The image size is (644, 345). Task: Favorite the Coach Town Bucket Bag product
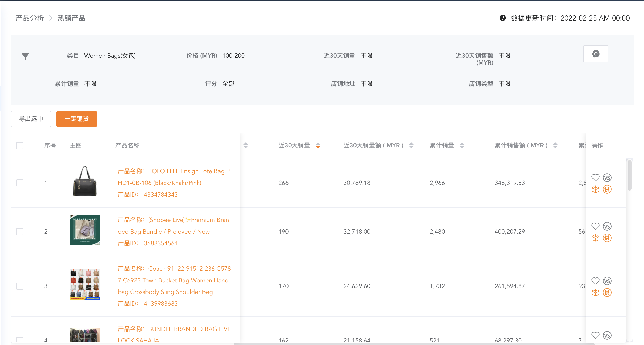coord(595,281)
